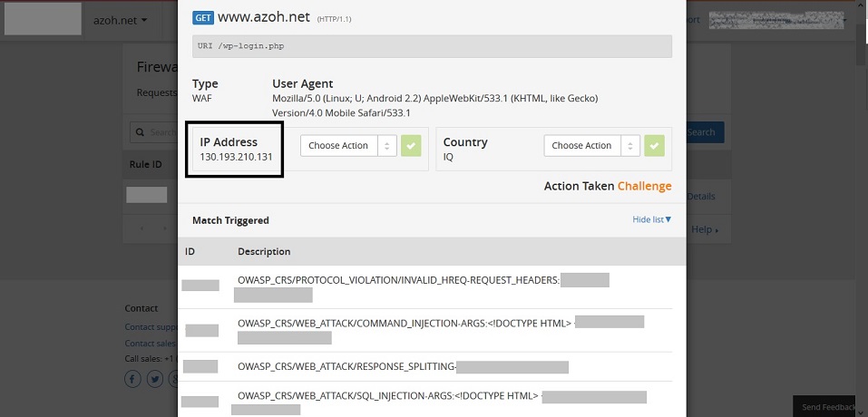This screenshot has width=868, height=417.
Task: Click the search field magnifier icon in background
Action: (x=140, y=132)
